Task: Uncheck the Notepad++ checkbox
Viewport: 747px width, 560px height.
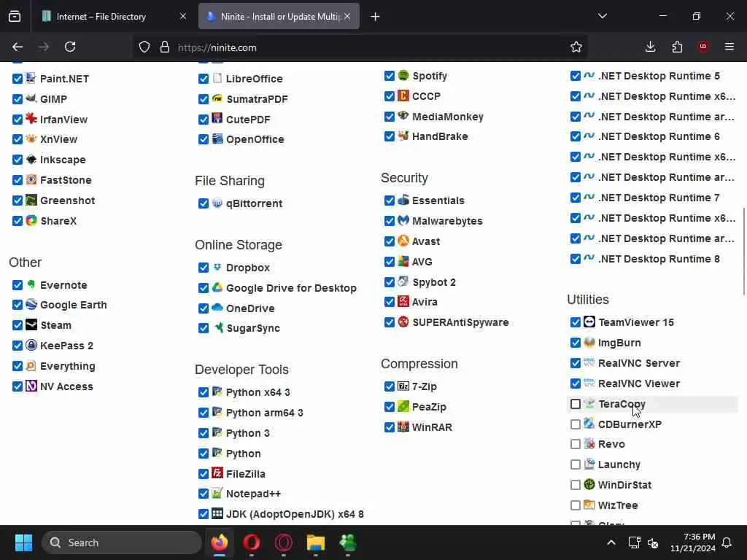Action: [x=204, y=494]
